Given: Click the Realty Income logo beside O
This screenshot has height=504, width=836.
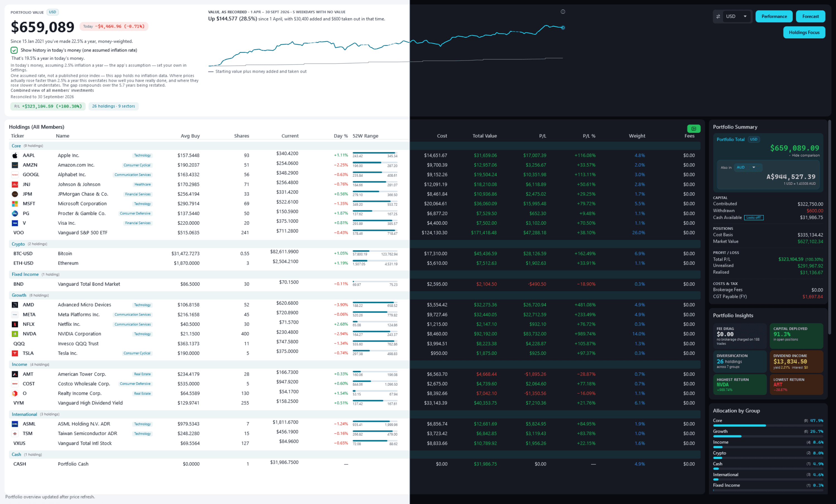Looking at the screenshot, I should (x=15, y=393).
